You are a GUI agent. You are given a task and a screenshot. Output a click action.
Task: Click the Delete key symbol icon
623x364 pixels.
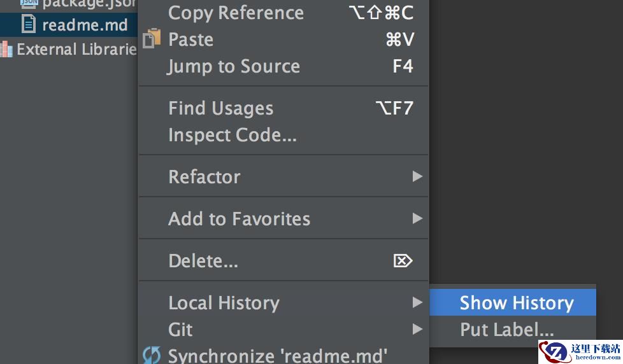[403, 261]
